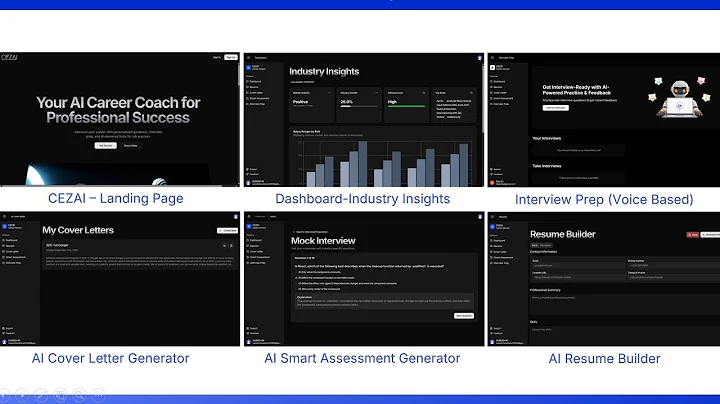Image resolution: width=720 pixels, height=404 pixels.
Task: Open Dashboard in Industry Insights sidebar
Action: [254, 81]
